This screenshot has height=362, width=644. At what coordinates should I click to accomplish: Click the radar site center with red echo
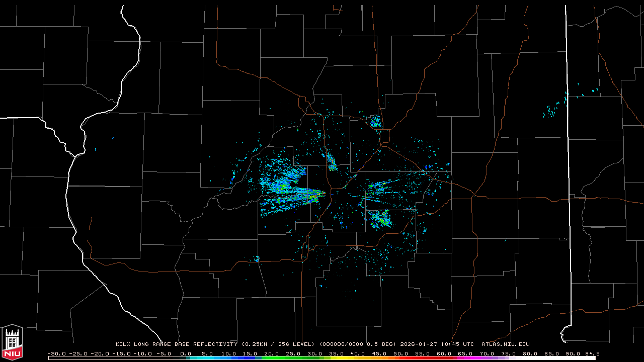pos(324,193)
